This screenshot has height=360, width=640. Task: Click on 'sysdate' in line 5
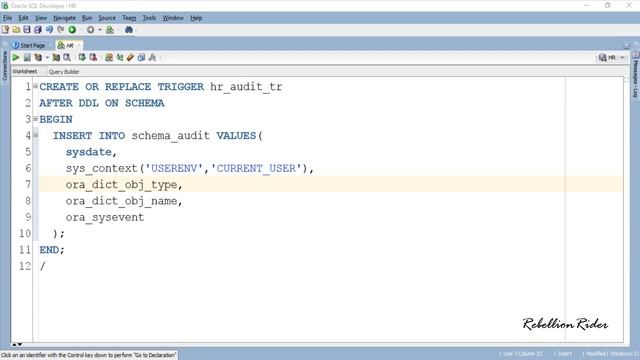tap(89, 152)
